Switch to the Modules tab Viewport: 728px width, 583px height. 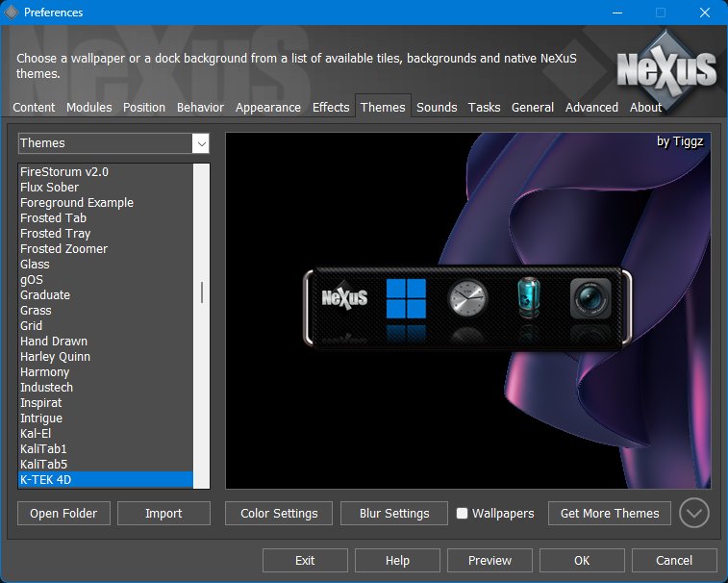pos(89,108)
